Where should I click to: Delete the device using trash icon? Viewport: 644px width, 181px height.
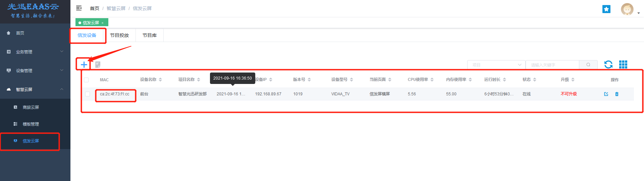616,94
